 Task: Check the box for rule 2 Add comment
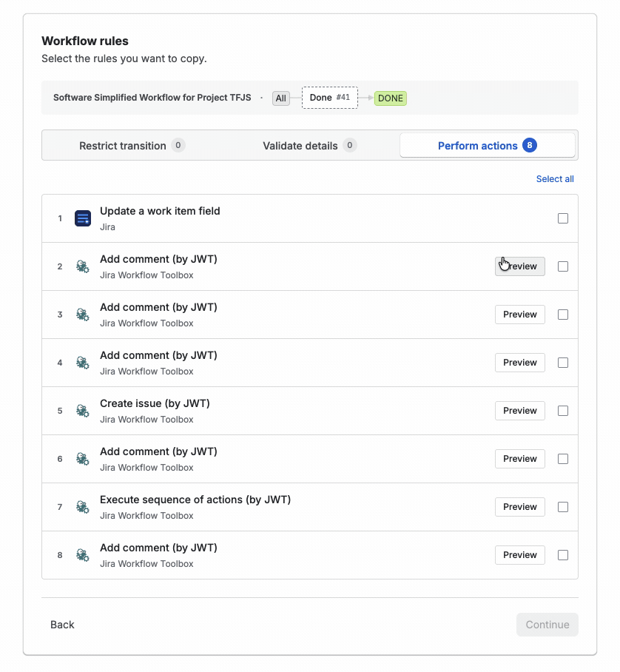click(x=563, y=266)
